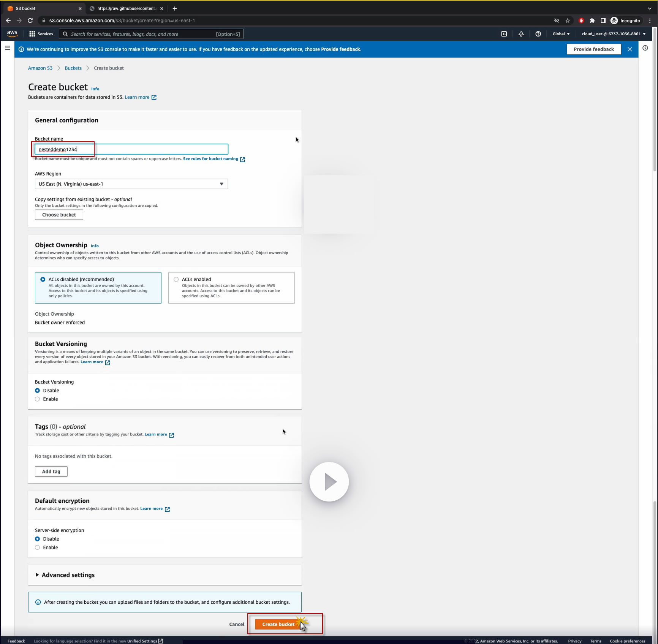
Task: Open Unified Settings from the footer
Action: tap(145, 641)
